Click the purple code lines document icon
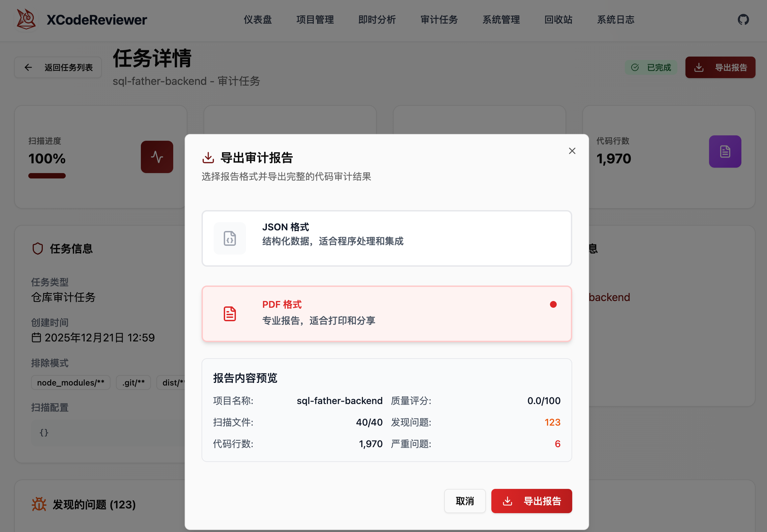The height and width of the screenshot is (532, 767). 725,152
